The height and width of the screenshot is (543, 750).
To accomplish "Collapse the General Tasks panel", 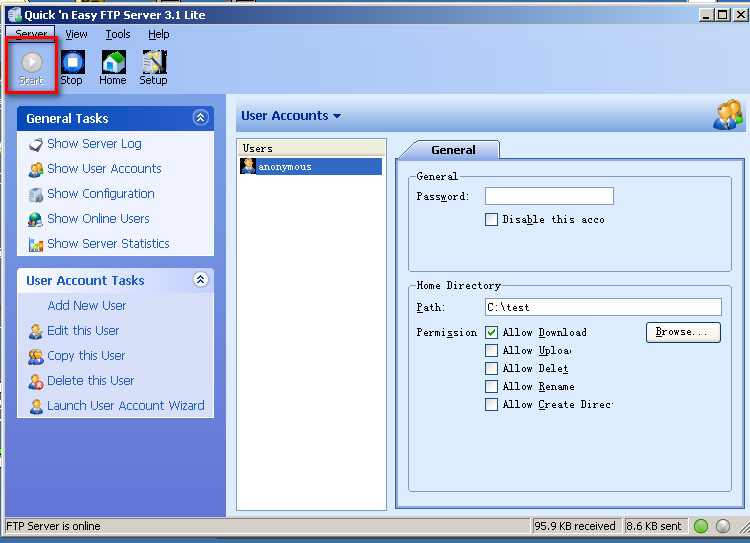I will pos(200,118).
